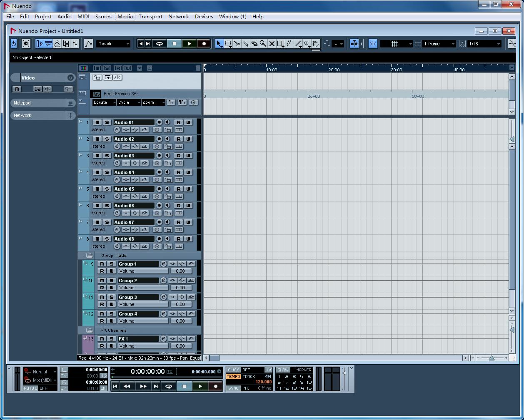Enable Write automation on Audio 05
Image resolution: width=524 pixels, height=420 pixels.
coord(188,189)
